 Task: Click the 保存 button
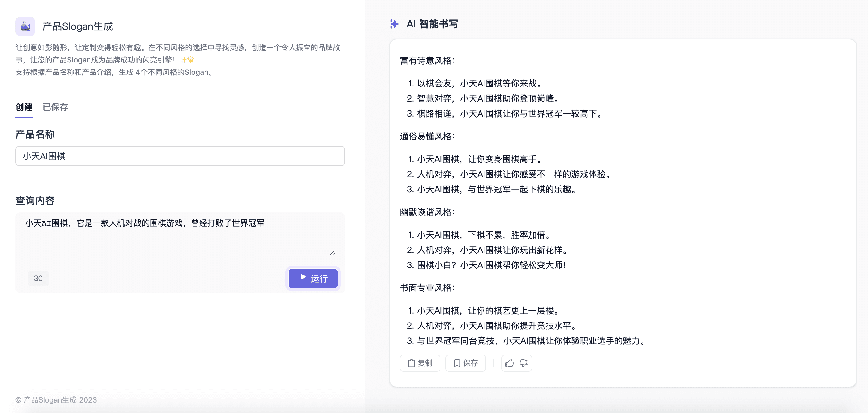tap(465, 363)
